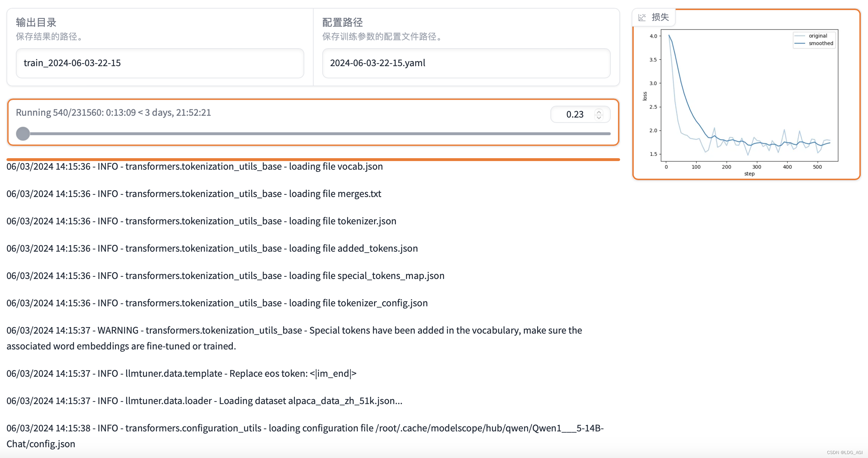Viewport: 868px width, 458px height.
Task: Click the alpaca_data_zh_51k dataset log line
Action: (204, 401)
